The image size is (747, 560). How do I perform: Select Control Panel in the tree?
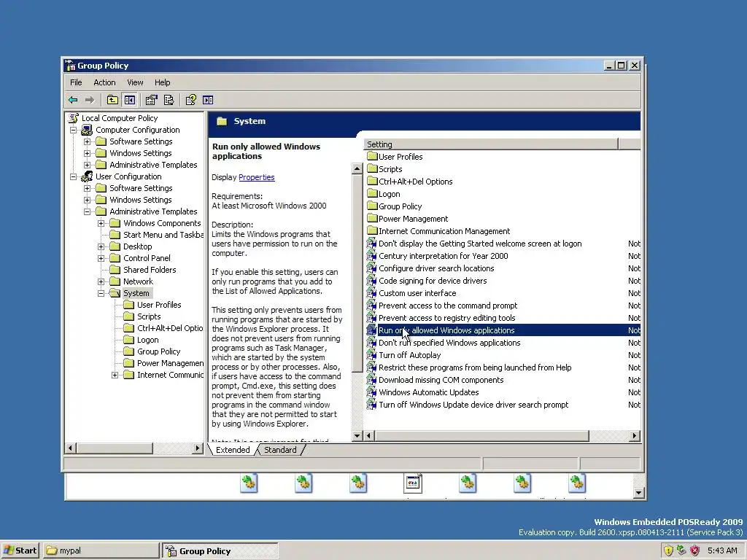[147, 258]
